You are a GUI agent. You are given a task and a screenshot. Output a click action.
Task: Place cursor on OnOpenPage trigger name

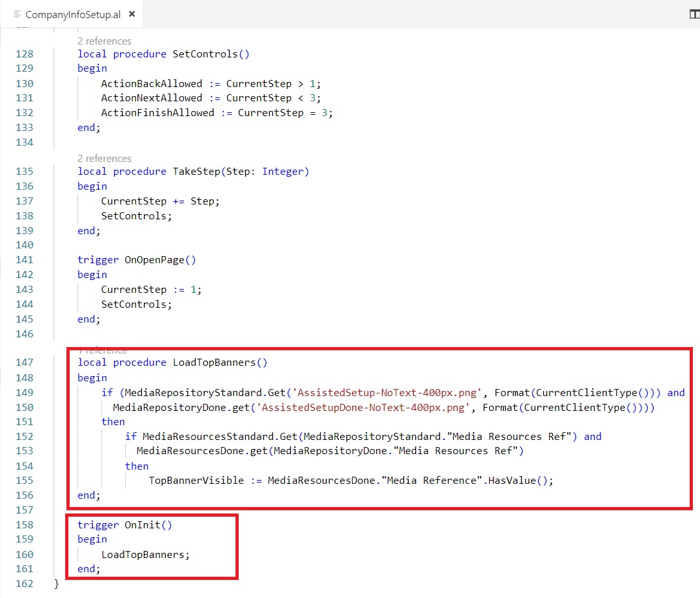157,260
